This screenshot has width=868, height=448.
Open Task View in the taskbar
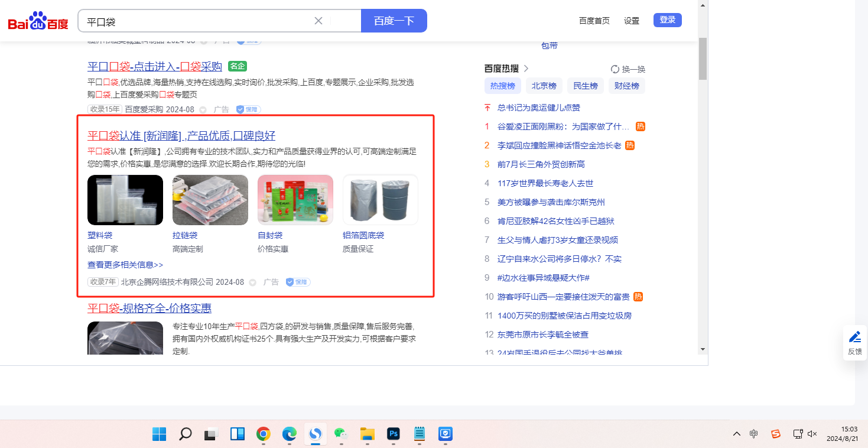pos(212,434)
